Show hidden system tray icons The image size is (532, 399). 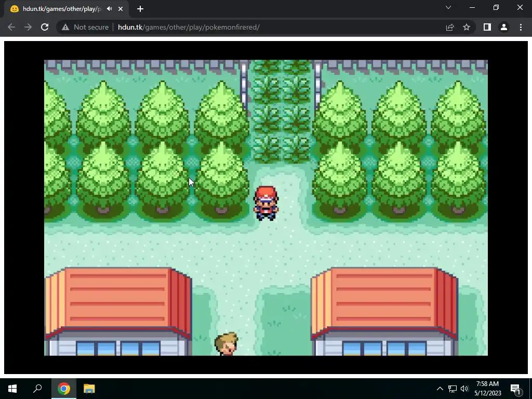[440, 389]
